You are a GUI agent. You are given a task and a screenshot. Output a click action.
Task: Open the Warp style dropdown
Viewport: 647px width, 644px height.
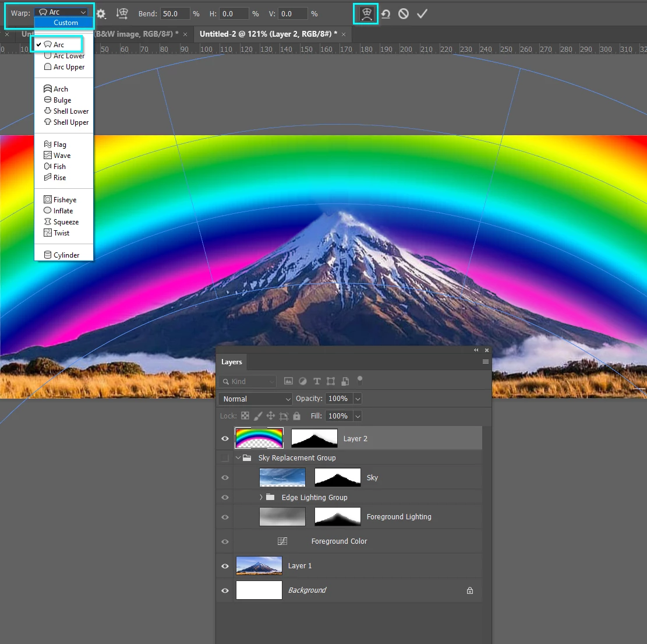point(62,12)
